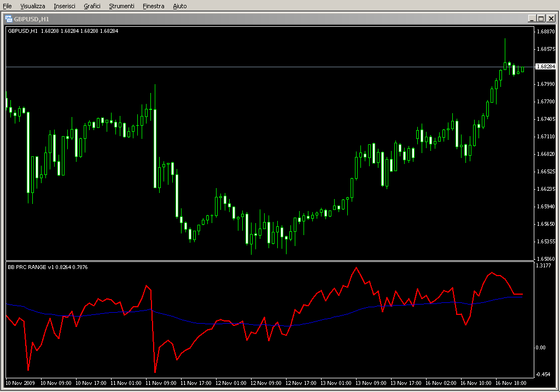This screenshot has width=560, height=392.
Task: Open the Grafici menu
Action: (92, 6)
